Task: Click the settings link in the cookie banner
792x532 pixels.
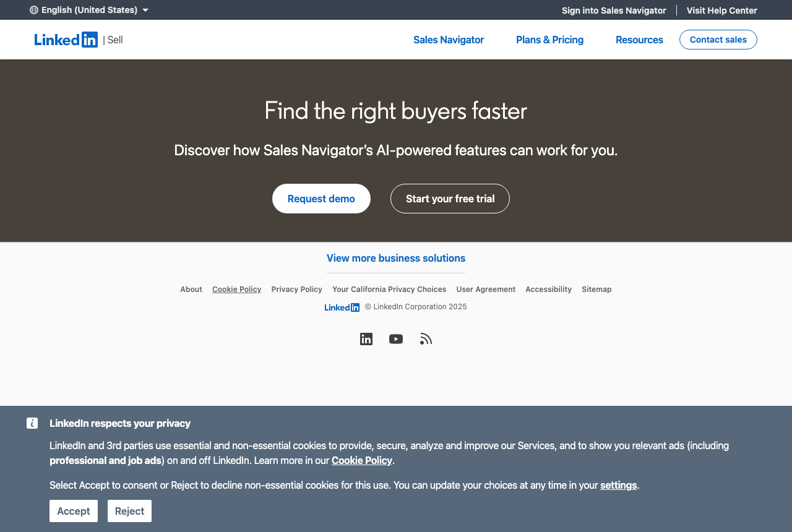Action: pos(618,485)
